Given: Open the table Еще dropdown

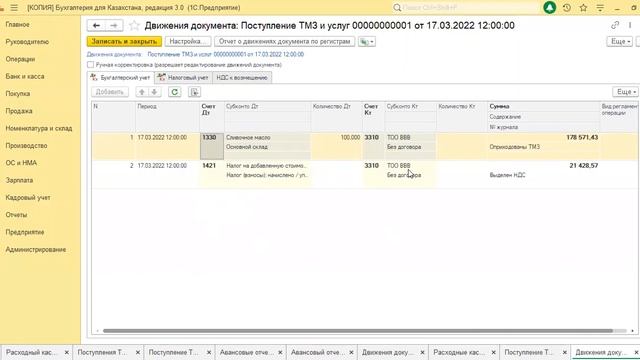Looking at the screenshot, I should tap(626, 92).
